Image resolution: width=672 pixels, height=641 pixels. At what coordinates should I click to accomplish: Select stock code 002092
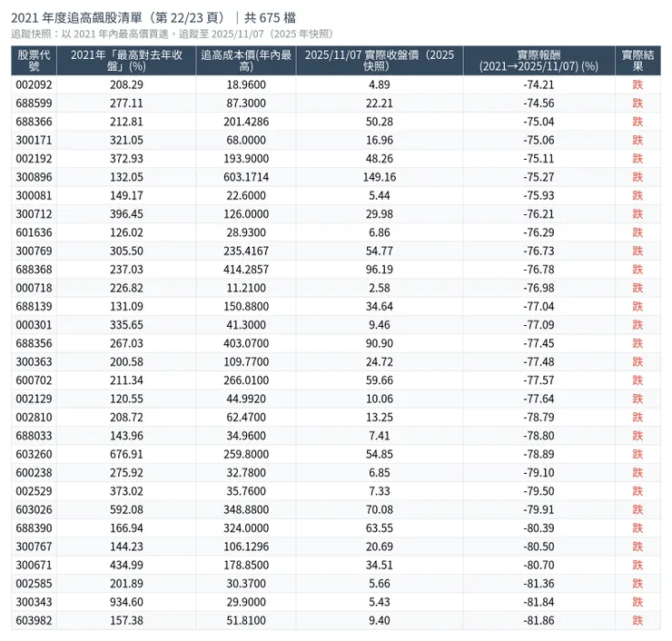coord(34,84)
